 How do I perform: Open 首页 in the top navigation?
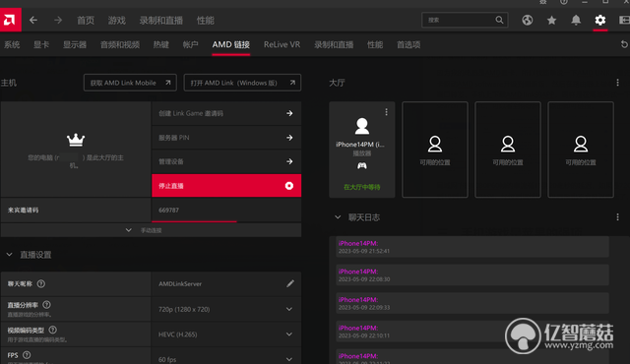pyautogui.click(x=86, y=20)
